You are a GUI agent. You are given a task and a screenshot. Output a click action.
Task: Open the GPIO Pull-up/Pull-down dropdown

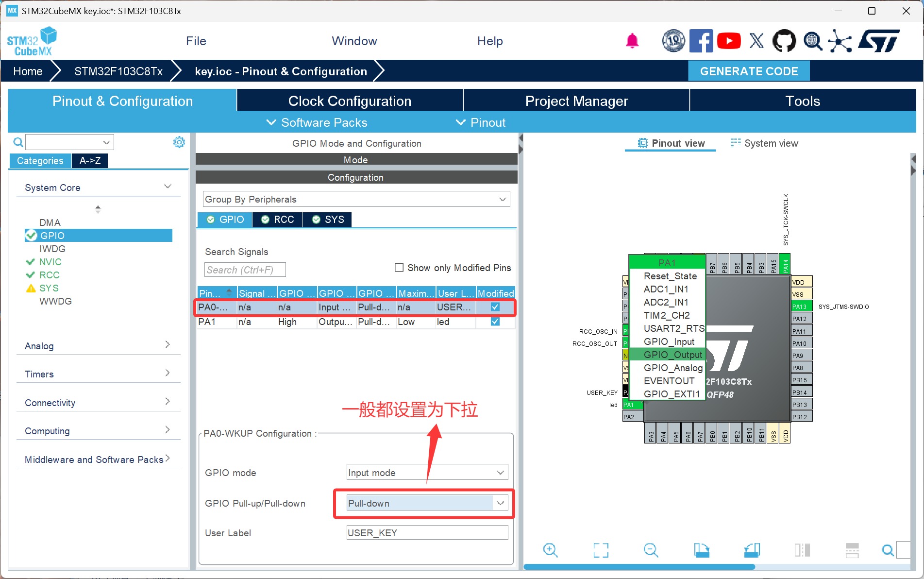click(x=427, y=503)
